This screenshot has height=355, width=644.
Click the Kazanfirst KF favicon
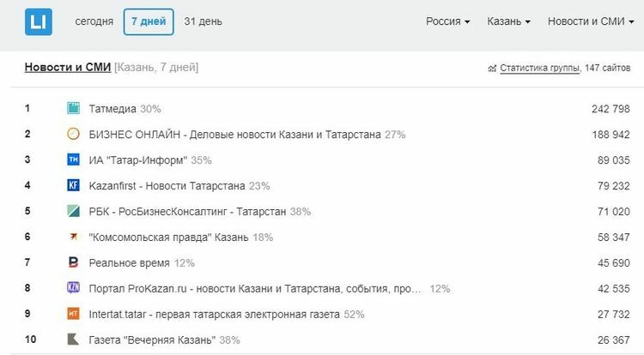(73, 186)
